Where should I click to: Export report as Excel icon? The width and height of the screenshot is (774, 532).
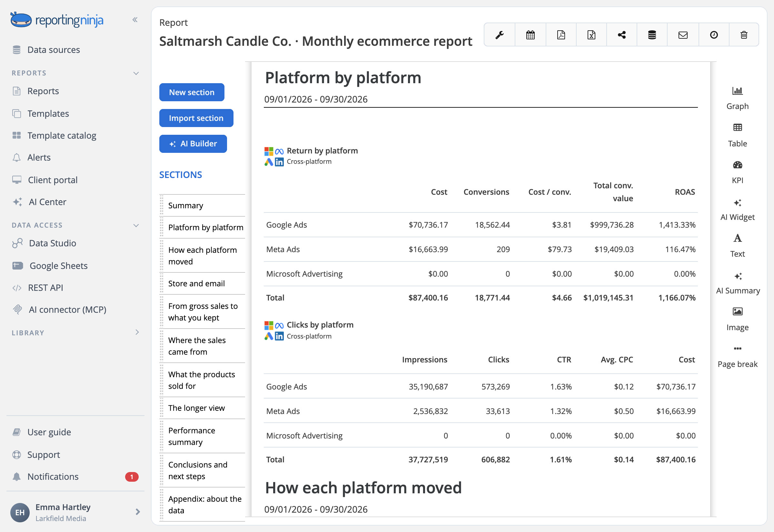tap(591, 35)
